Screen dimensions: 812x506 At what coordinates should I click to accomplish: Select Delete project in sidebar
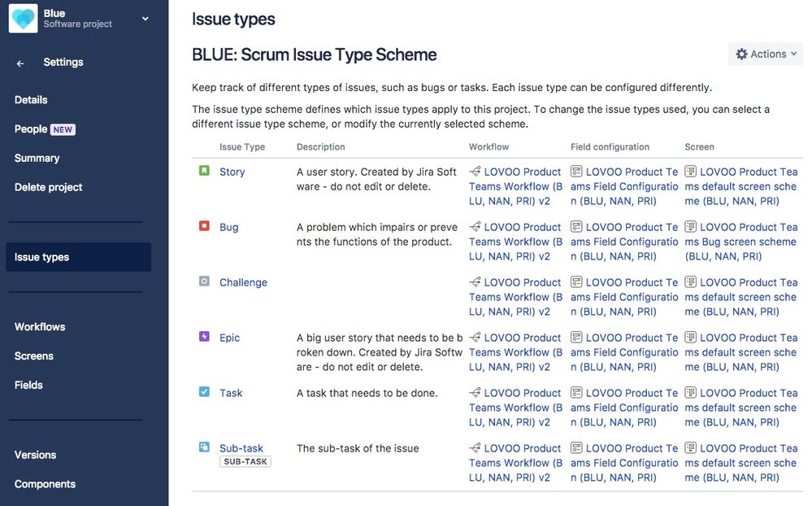click(x=48, y=187)
